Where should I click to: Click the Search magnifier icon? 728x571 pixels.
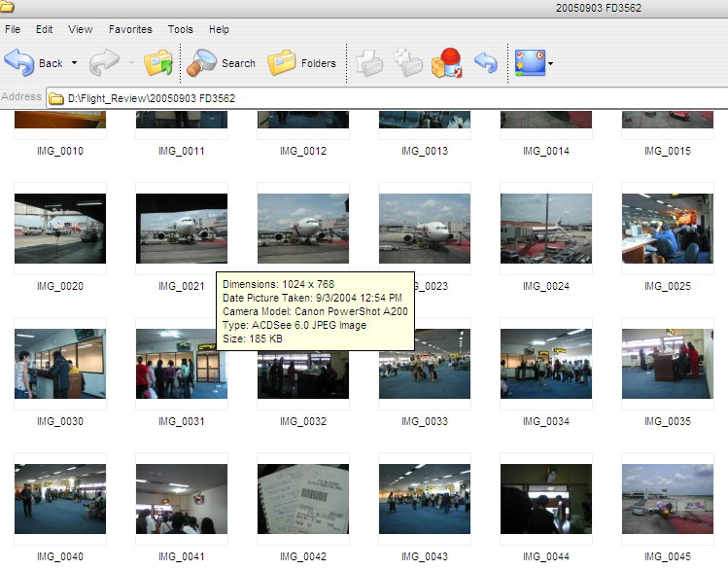pos(201,62)
